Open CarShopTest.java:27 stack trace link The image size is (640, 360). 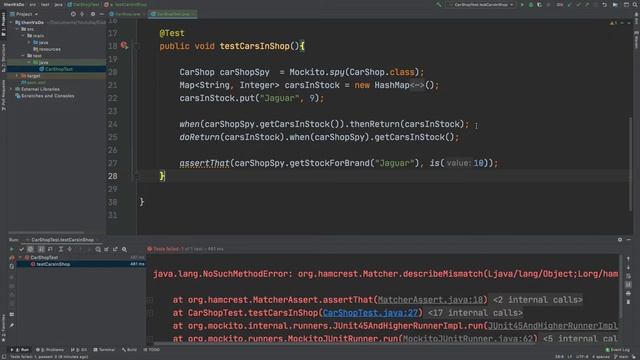tap(370, 313)
